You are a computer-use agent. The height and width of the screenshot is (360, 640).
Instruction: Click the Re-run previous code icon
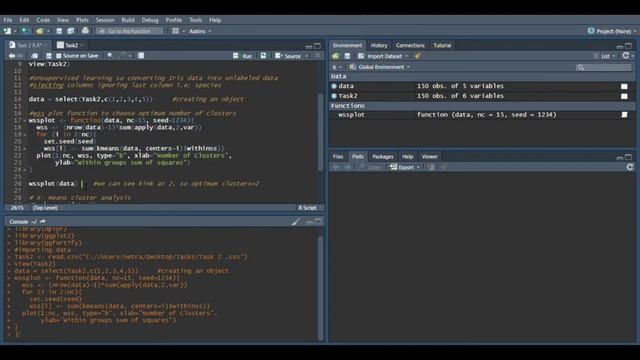point(263,56)
